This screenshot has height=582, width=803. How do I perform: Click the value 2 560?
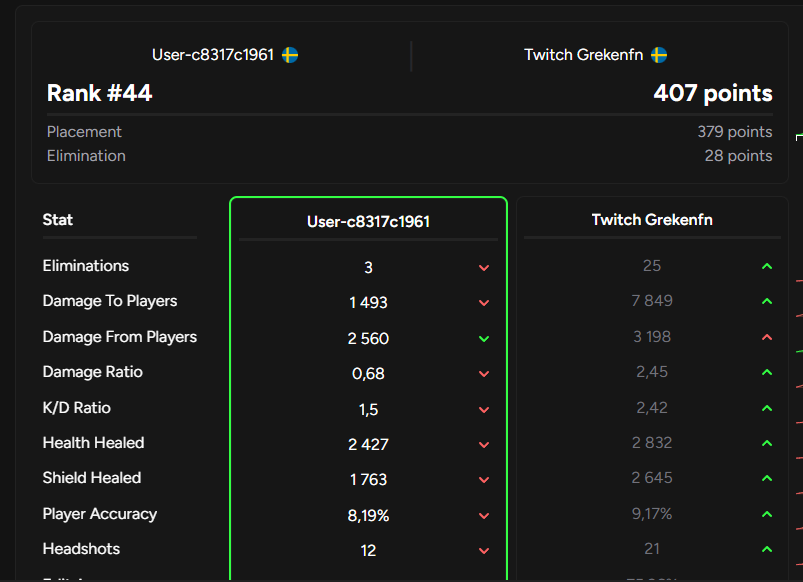[x=368, y=339]
